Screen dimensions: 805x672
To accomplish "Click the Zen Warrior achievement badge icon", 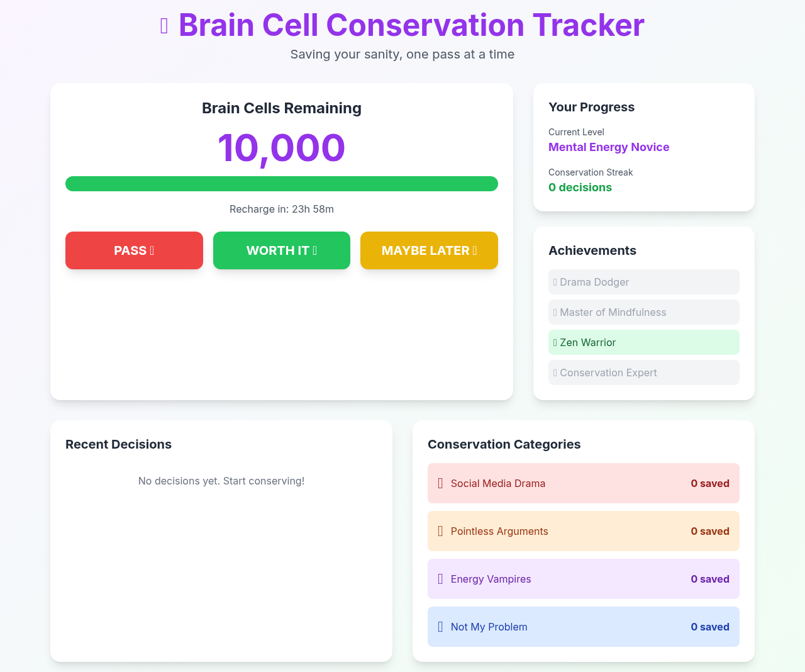I will click(x=555, y=342).
